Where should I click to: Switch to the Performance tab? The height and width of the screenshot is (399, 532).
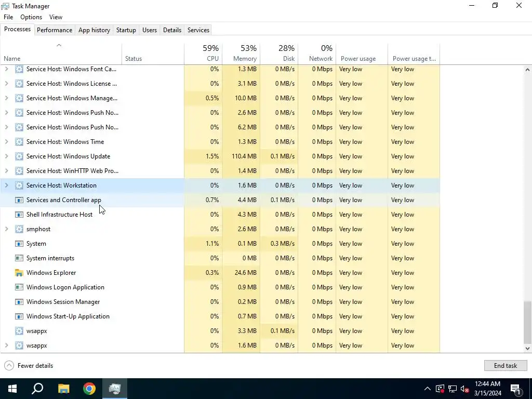click(x=55, y=30)
